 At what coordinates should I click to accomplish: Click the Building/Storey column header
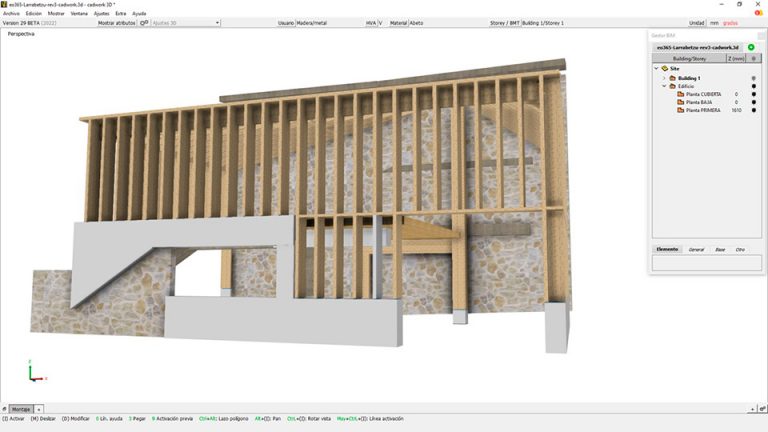[689, 59]
